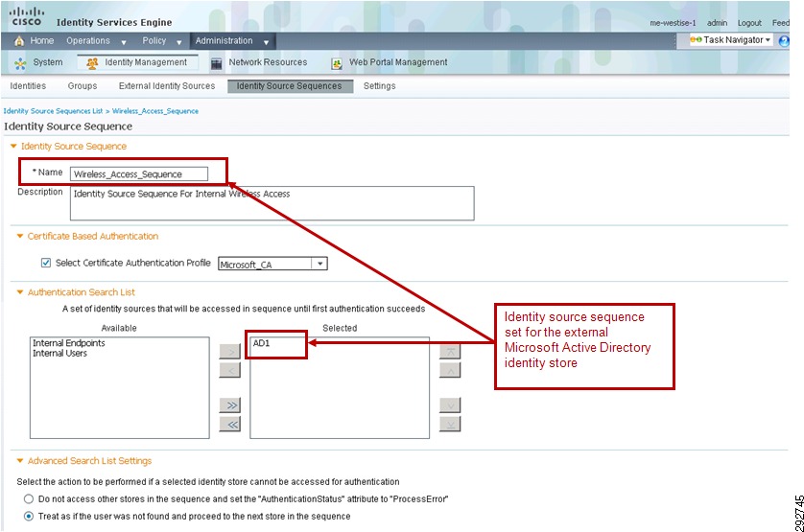The height and width of the screenshot is (532, 804).
Task: Click the Home house icon
Action: pos(19,41)
